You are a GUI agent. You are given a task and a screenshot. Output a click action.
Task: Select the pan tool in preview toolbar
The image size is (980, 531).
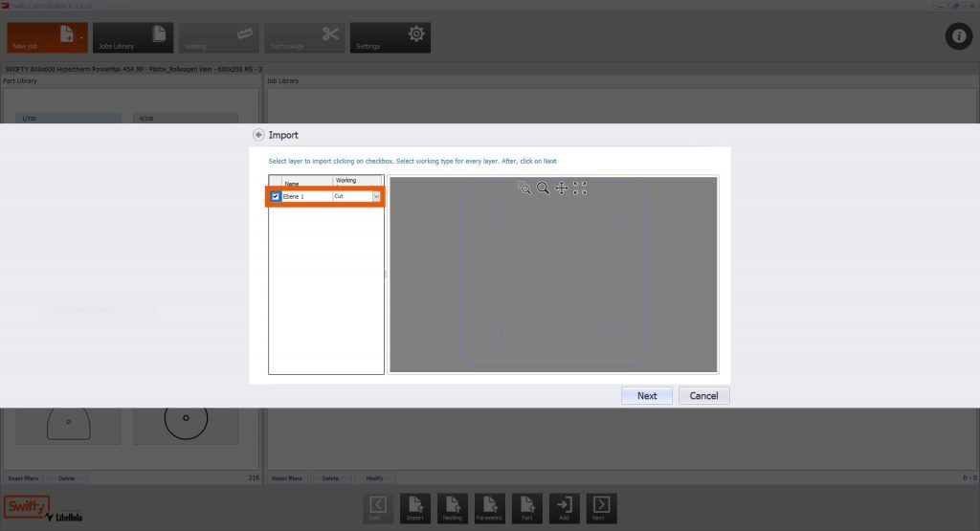point(562,188)
